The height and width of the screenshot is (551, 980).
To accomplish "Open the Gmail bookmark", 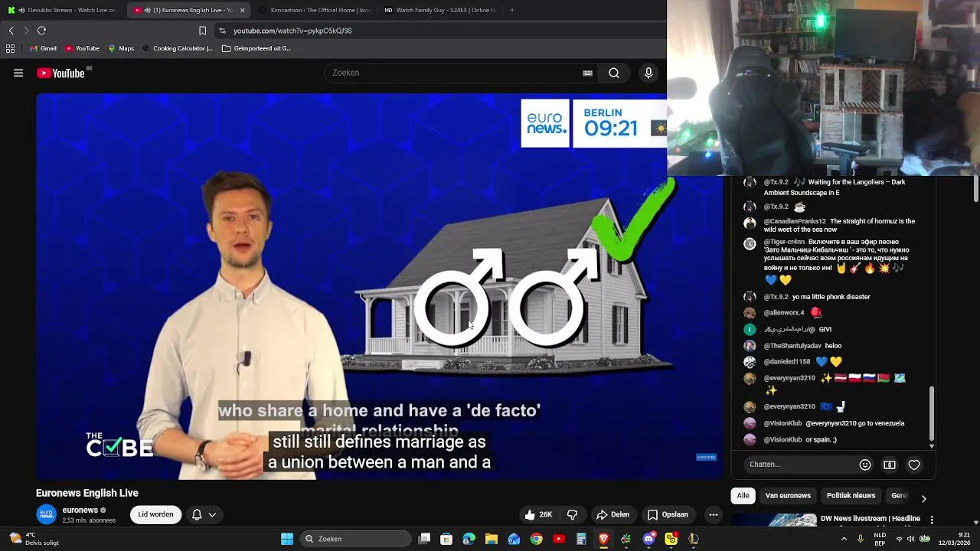I will click(x=43, y=48).
